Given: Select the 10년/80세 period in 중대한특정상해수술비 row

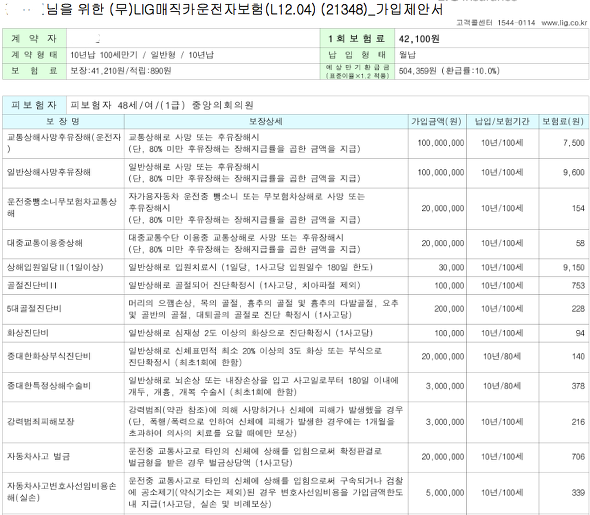Looking at the screenshot, I should tap(502, 386).
